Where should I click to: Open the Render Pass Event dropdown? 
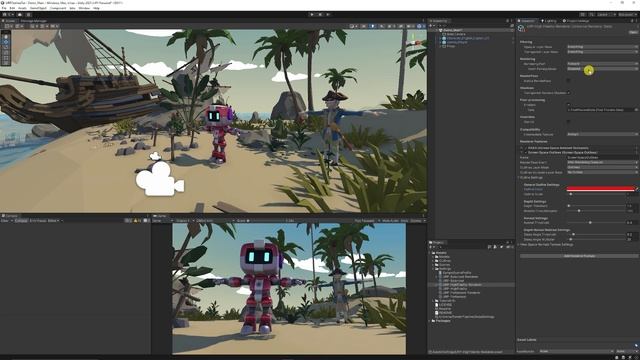tap(602, 162)
